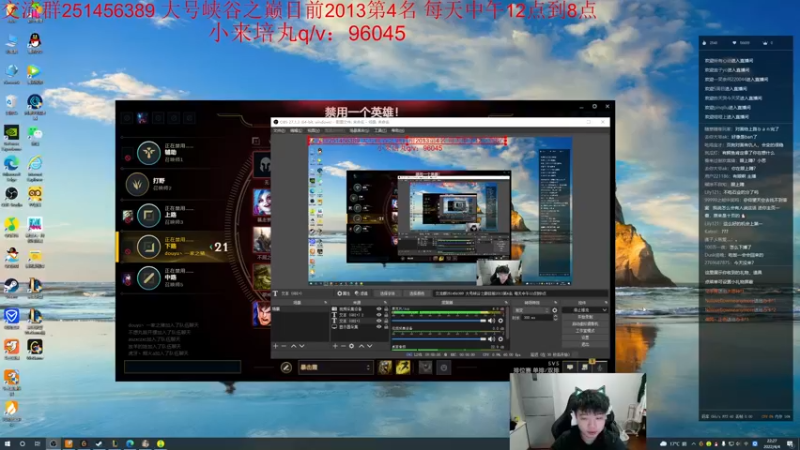Image resolution: width=800 pixels, height=450 pixels.
Task: Show hidden system tray icons chevron
Action: (693, 444)
